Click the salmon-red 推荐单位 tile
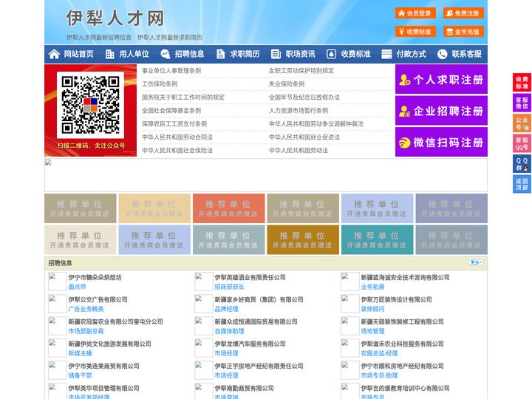Screen dimensions: 532x399 (228, 208)
